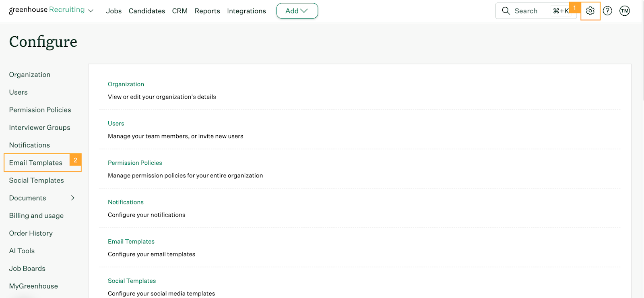Select Email Templates in the sidebar
644x298 pixels.
pos(36,163)
